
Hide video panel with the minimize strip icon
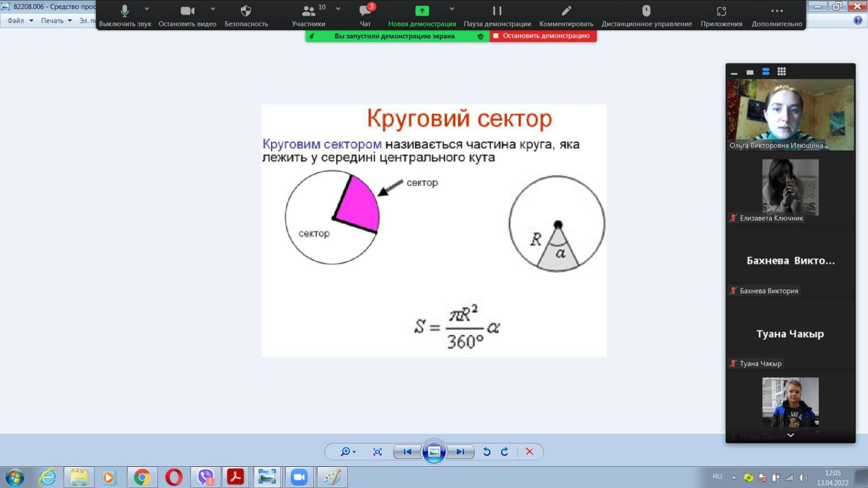tap(734, 72)
